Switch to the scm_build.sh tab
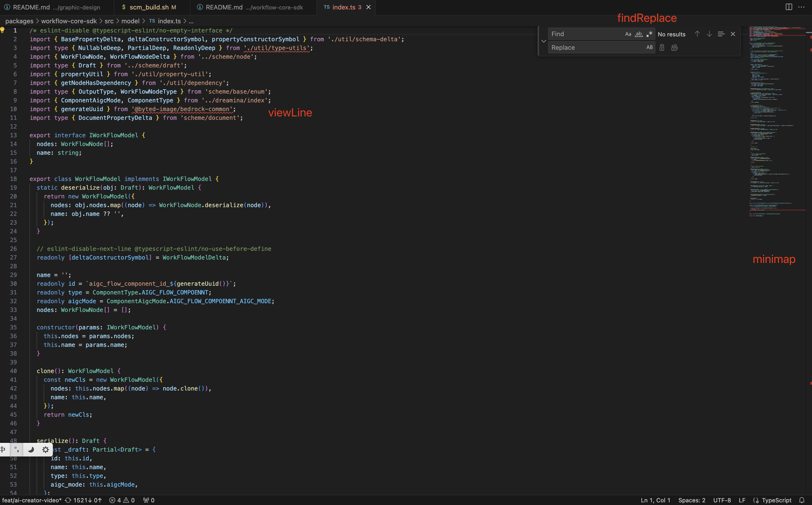This screenshot has width=812, height=505. (149, 7)
